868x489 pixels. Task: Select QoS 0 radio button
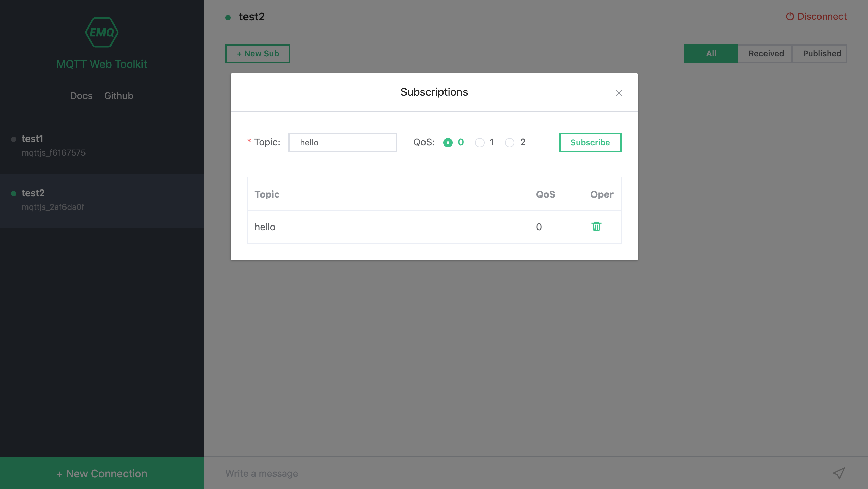coord(448,143)
